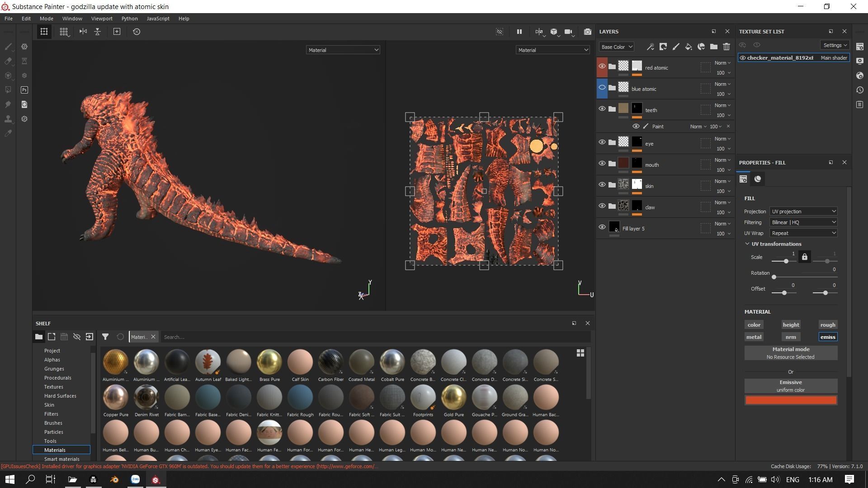Click the camera screenshot icon in viewport toolbar

(587, 32)
